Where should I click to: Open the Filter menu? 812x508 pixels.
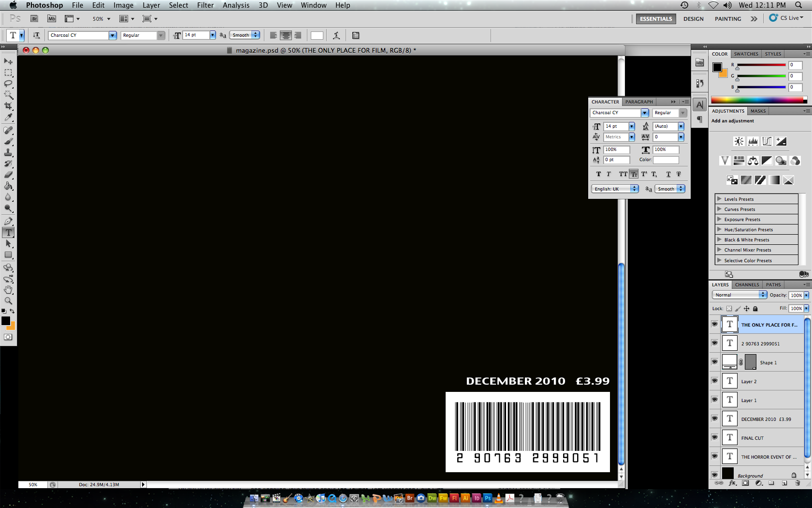205,5
